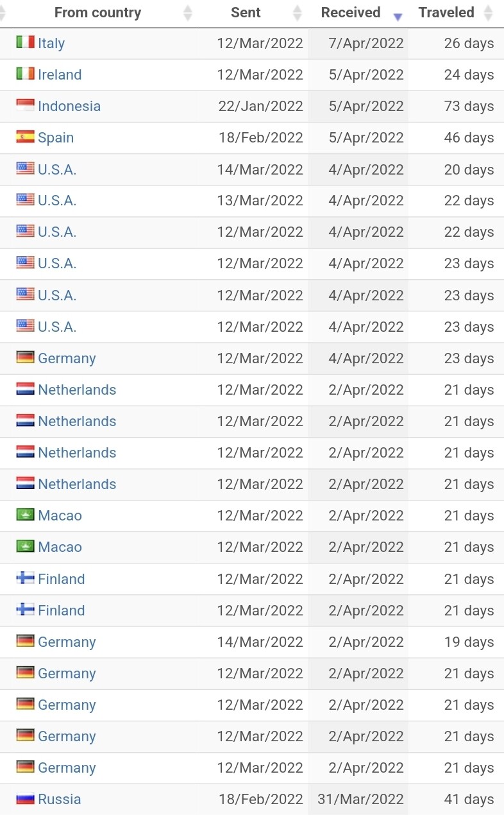Image resolution: width=504 pixels, height=815 pixels.
Task: Open the Russia country link
Action: coord(60,799)
